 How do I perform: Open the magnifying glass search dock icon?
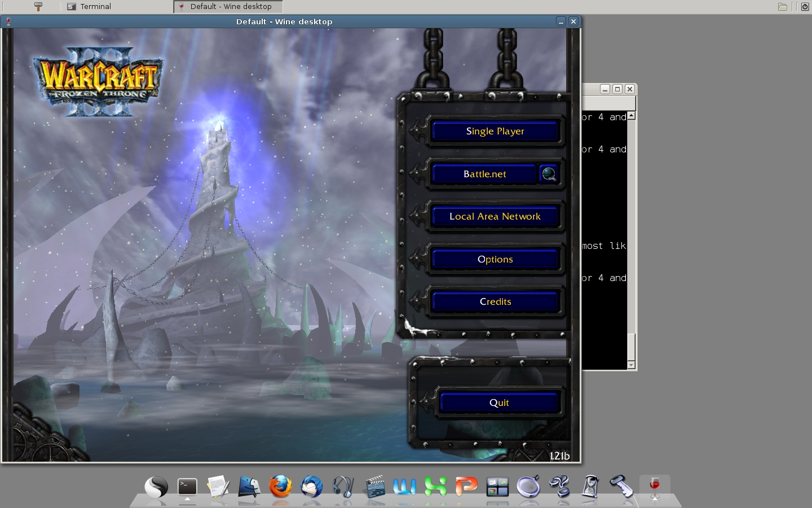pos(528,487)
